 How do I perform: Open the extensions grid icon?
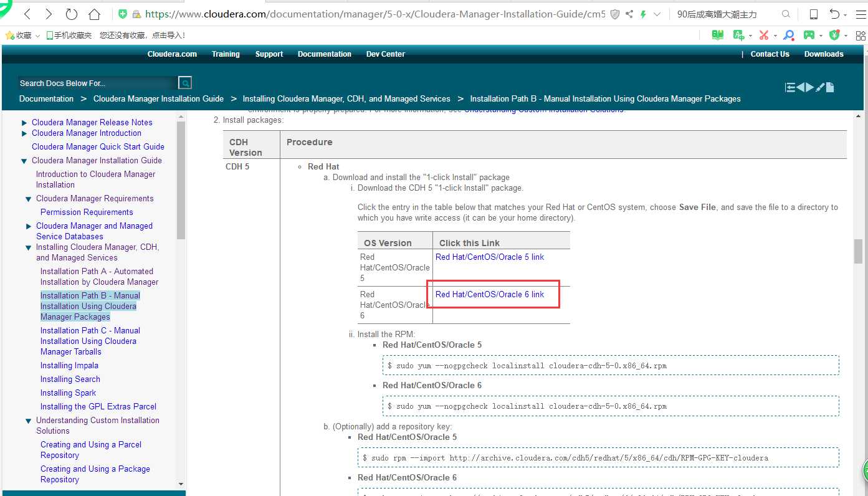(x=859, y=36)
